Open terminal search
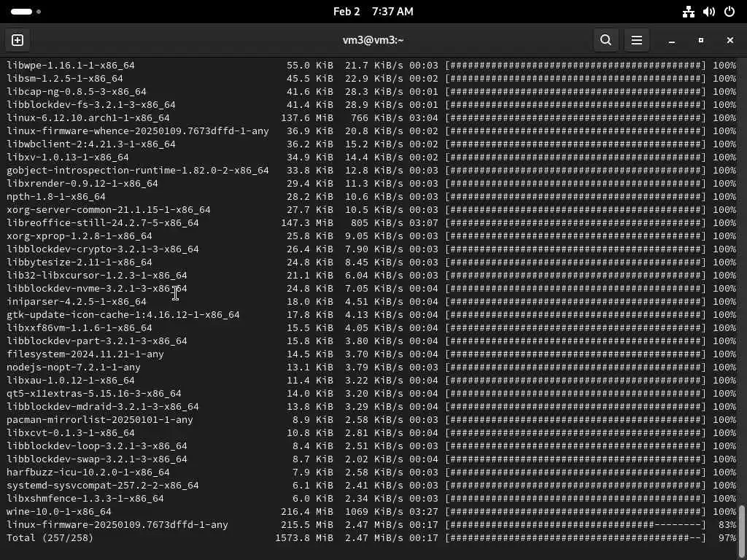The width and height of the screenshot is (747, 560). point(605,40)
